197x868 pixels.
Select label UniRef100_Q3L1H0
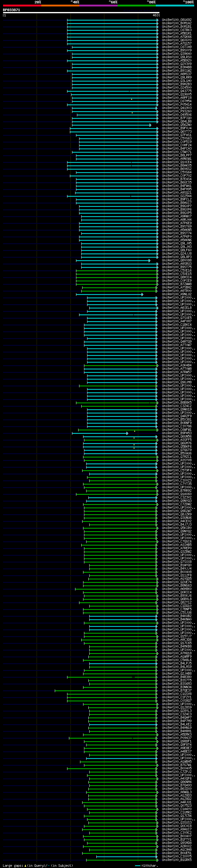coord(177,81)
